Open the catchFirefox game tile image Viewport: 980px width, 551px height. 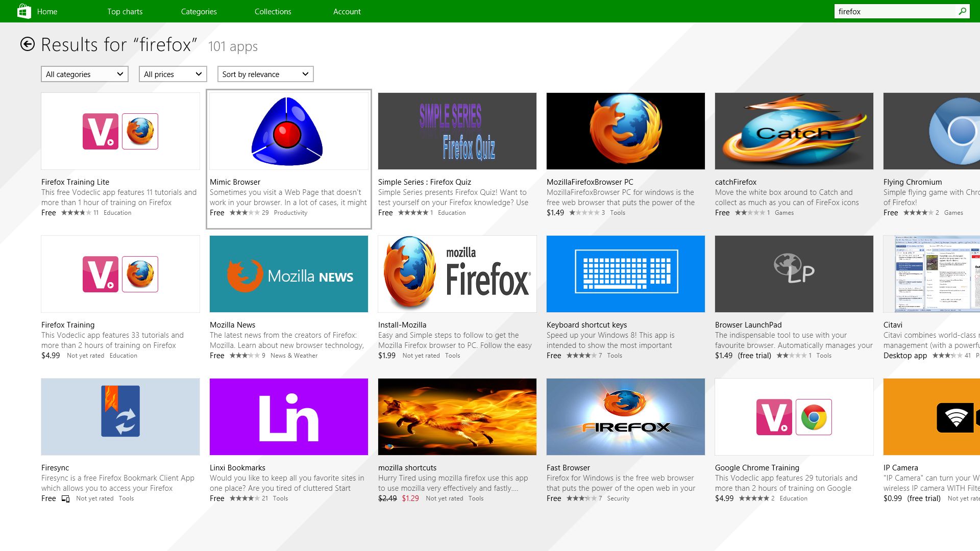click(794, 131)
